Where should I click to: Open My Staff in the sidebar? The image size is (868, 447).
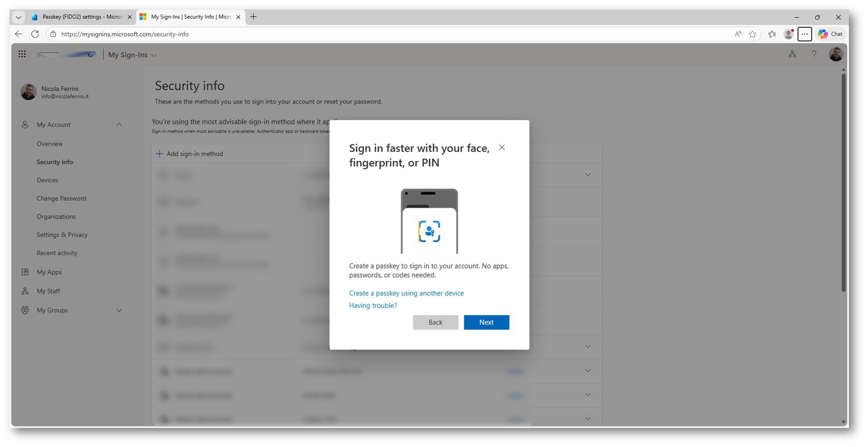tap(49, 291)
